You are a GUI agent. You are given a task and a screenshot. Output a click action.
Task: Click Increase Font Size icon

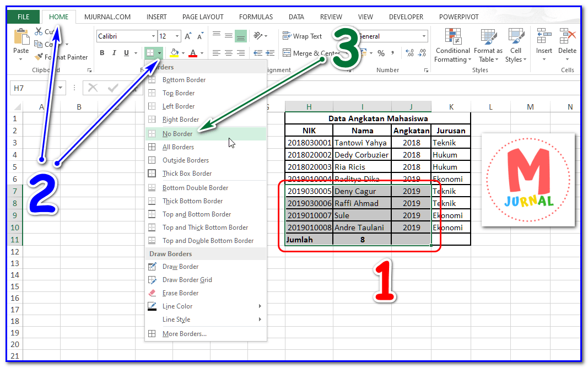[188, 36]
